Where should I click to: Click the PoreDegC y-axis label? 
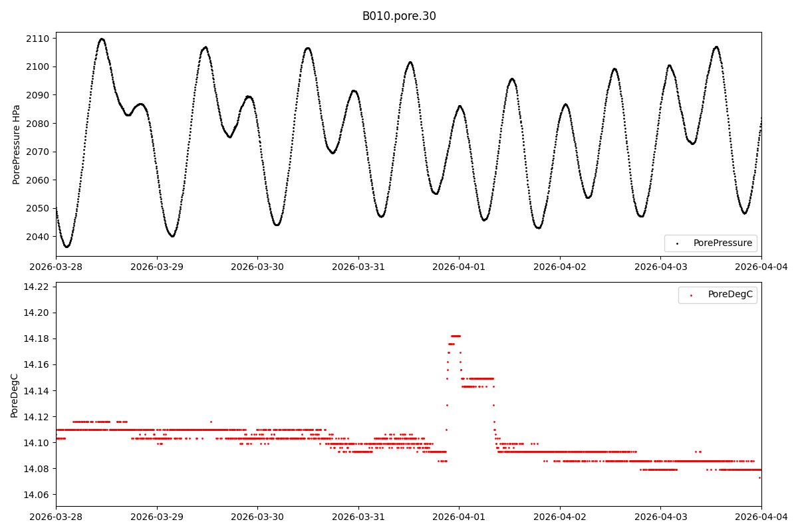pyautogui.click(x=15, y=395)
